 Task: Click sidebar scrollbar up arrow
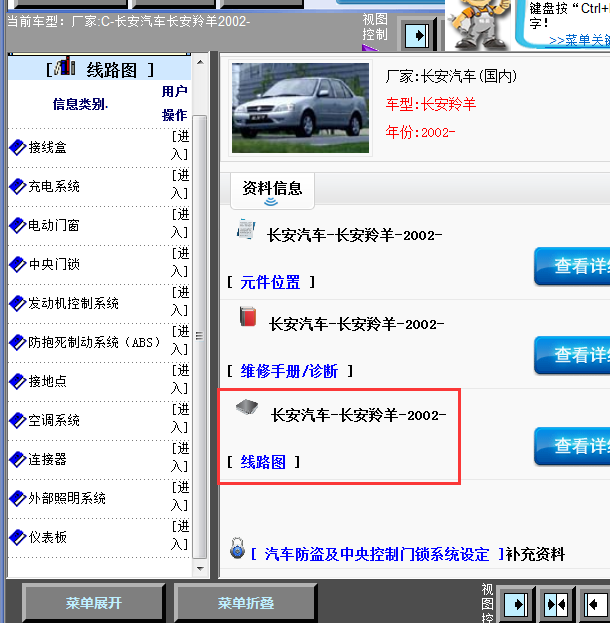200,62
